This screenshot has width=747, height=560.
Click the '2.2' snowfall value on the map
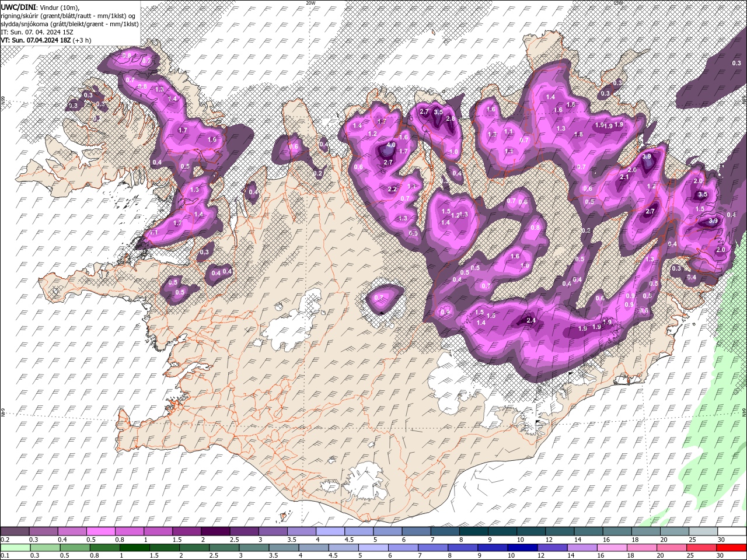[x=392, y=189]
